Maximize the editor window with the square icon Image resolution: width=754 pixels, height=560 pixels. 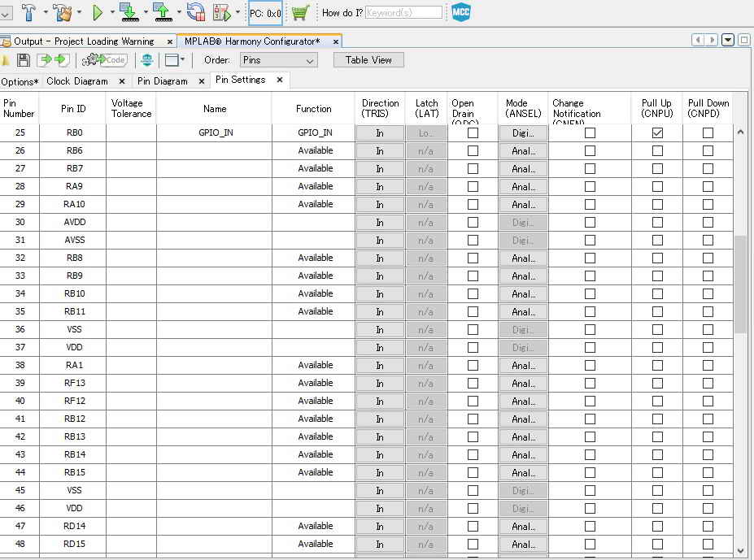tap(744, 40)
